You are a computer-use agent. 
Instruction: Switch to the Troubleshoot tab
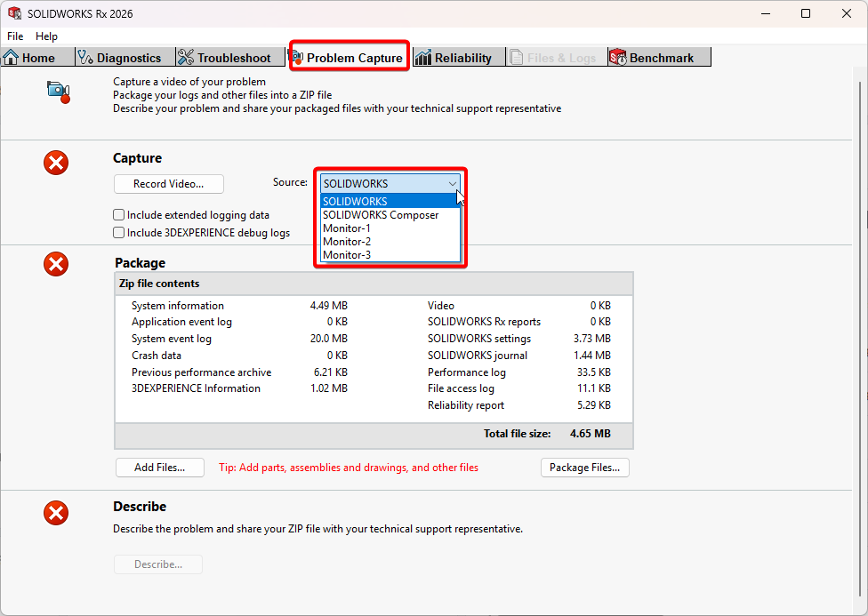point(230,57)
